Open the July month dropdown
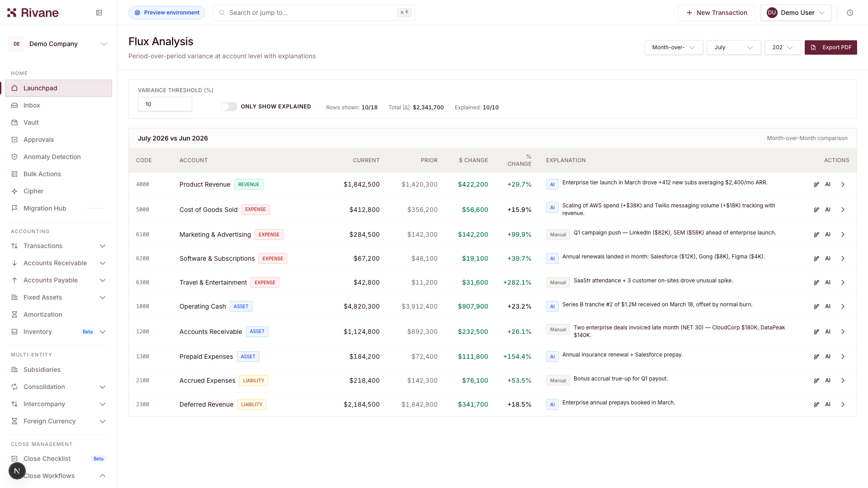Image resolution: width=868 pixels, height=488 pixels. (x=734, y=47)
